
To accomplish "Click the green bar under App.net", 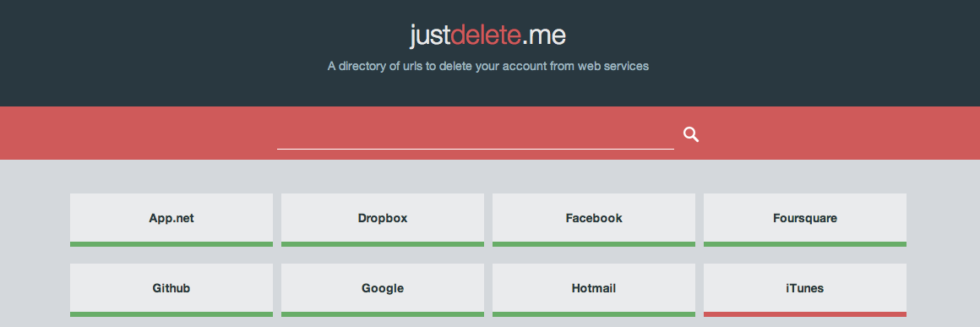I will [171, 244].
